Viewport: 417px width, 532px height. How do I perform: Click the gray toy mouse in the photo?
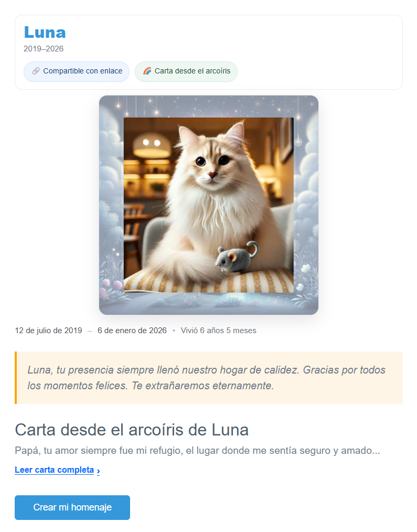(237, 257)
